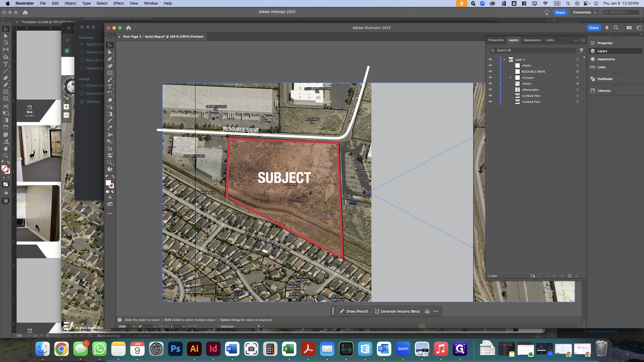The height and width of the screenshot is (362, 644).
Task: Click the Search All field in Layers
Action: [x=532, y=50]
